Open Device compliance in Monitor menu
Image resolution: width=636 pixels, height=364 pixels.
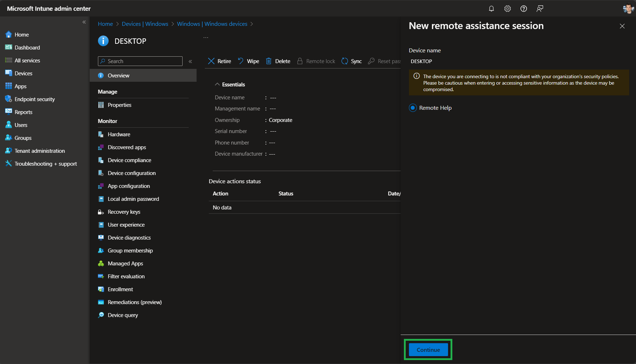[129, 160]
